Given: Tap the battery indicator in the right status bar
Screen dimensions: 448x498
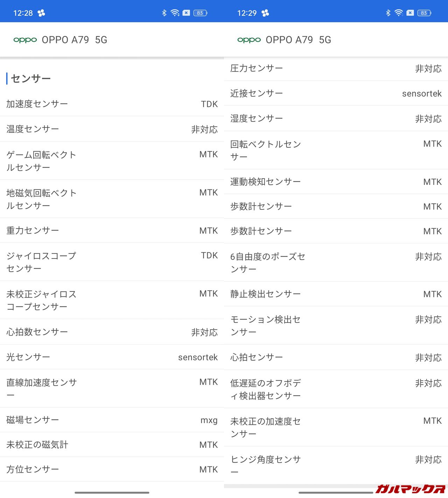Looking at the screenshot, I should (x=424, y=13).
